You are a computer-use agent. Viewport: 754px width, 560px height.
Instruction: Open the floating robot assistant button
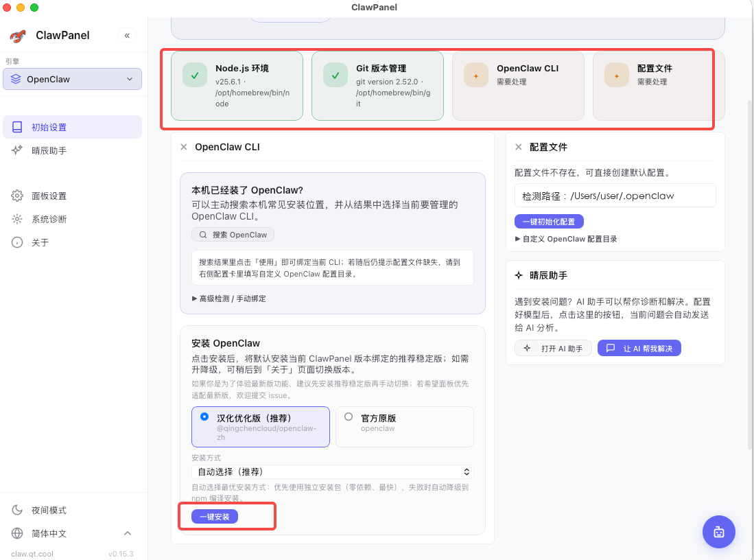[x=718, y=532]
